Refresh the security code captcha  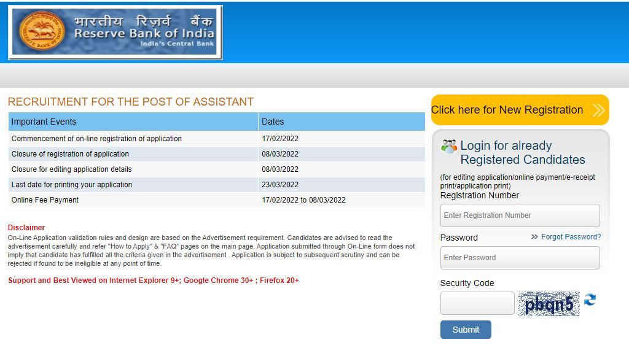[x=589, y=300]
